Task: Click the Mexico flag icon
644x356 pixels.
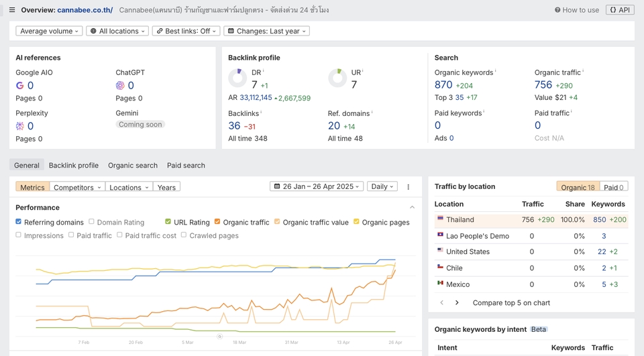Action: [440, 283]
